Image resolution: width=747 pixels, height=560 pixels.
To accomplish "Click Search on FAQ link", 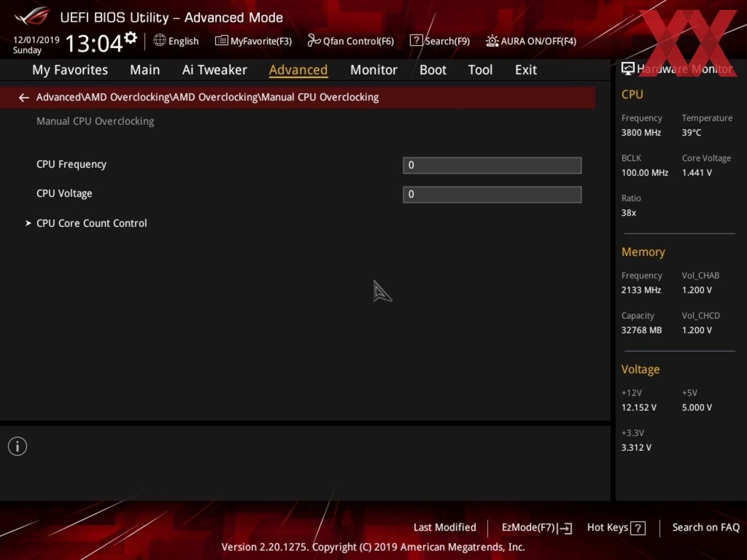I will pos(706,528).
